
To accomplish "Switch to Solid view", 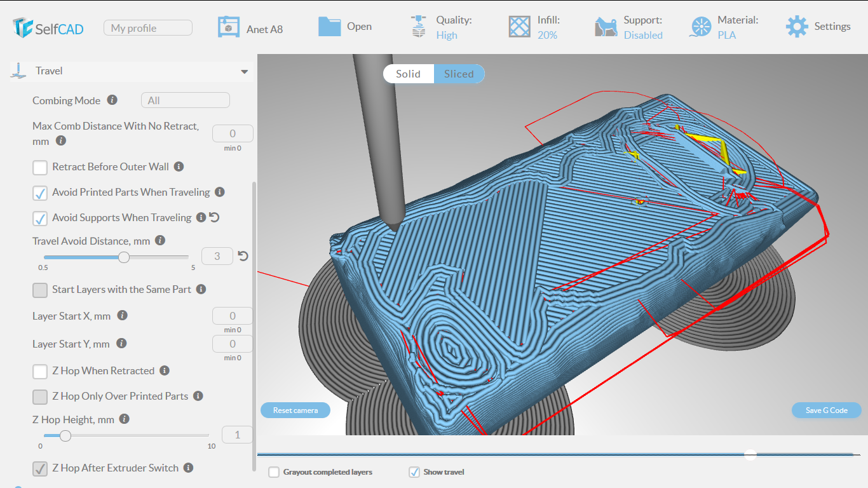I will [409, 74].
